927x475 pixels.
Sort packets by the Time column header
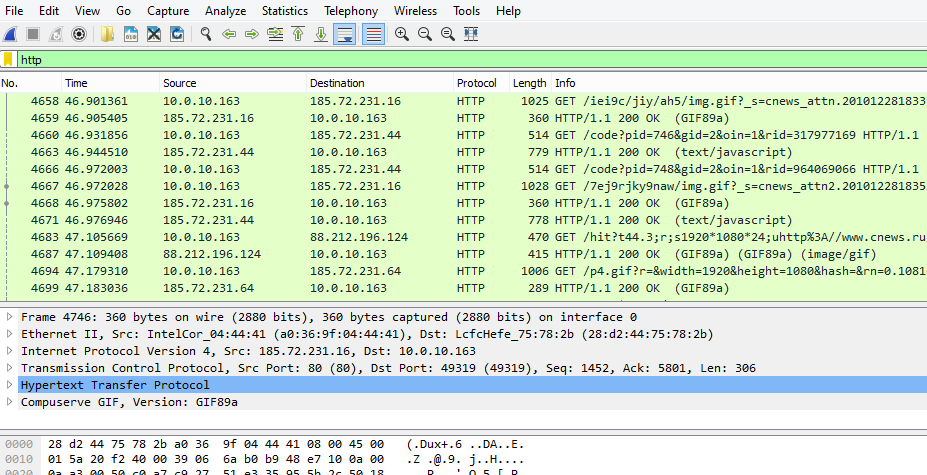tap(76, 83)
